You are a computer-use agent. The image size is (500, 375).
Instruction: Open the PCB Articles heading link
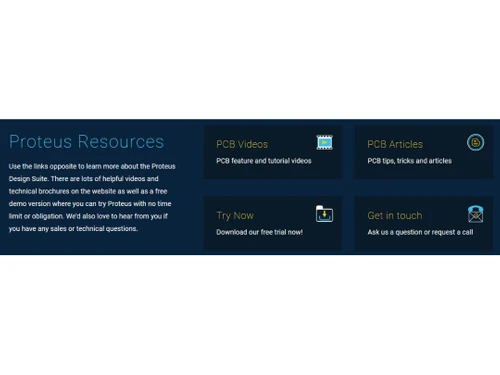[x=395, y=144]
